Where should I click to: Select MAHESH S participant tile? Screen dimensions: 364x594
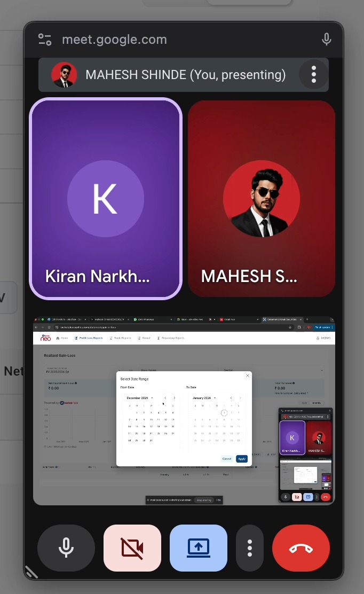click(262, 199)
